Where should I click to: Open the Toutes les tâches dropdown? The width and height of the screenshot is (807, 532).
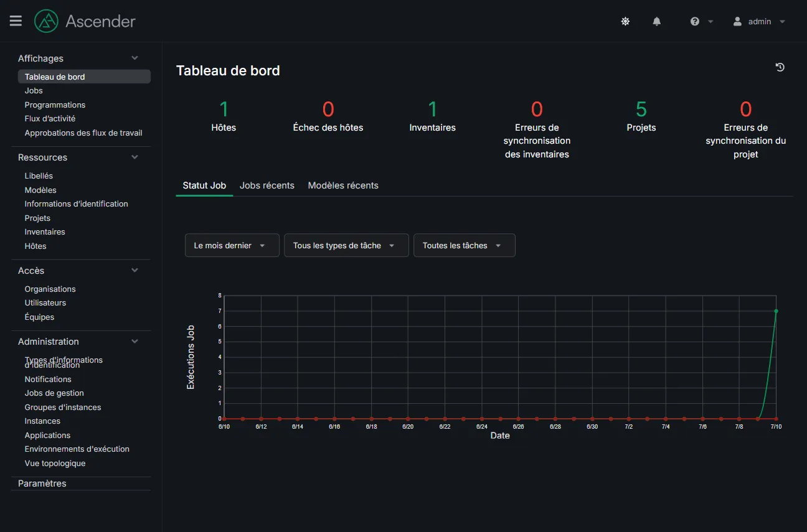465,245
